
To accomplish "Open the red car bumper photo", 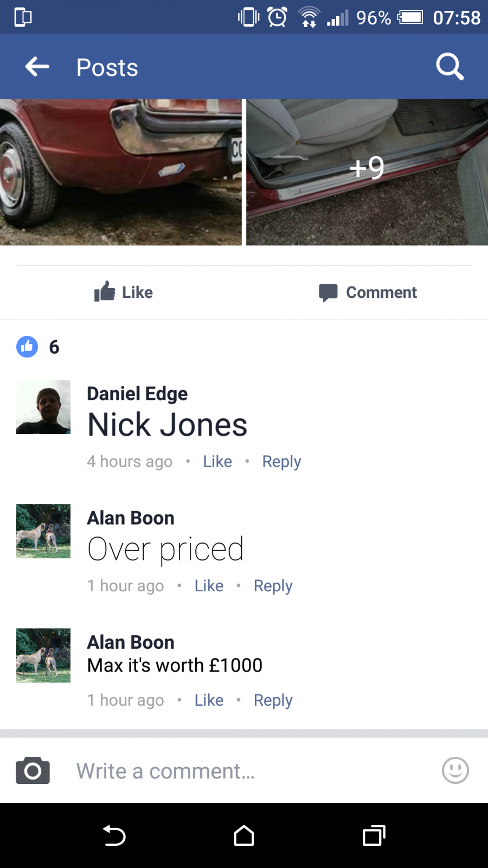I will pos(120,172).
